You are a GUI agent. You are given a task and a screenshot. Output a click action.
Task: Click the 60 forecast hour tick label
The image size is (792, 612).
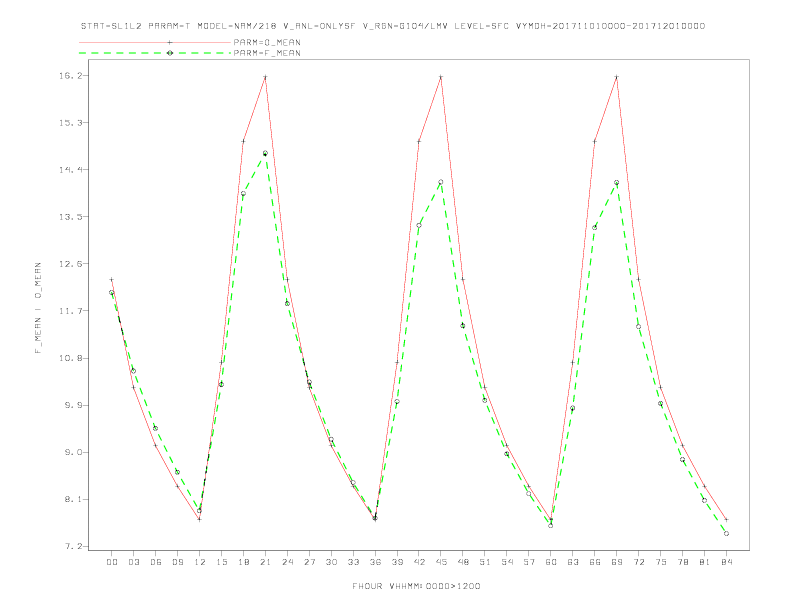coord(551,562)
